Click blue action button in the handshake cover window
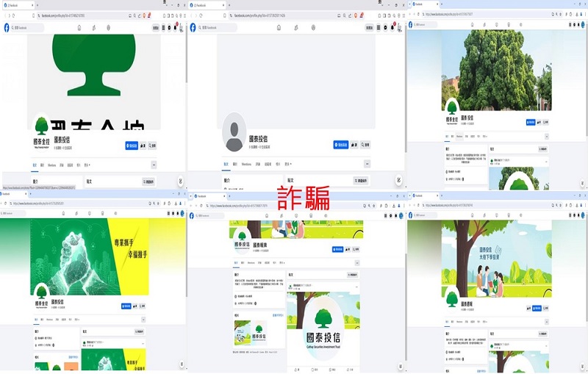Viewport: 588px width, 374px height. click(126, 306)
